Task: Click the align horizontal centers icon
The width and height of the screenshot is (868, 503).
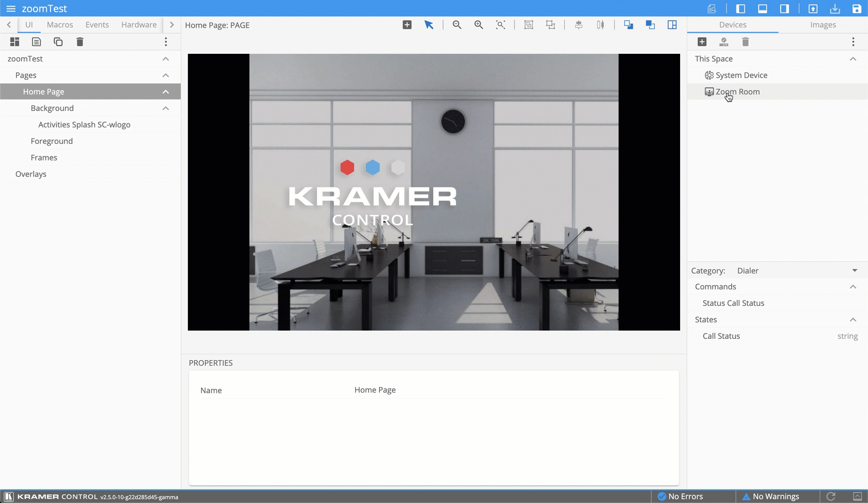Action: tap(578, 25)
